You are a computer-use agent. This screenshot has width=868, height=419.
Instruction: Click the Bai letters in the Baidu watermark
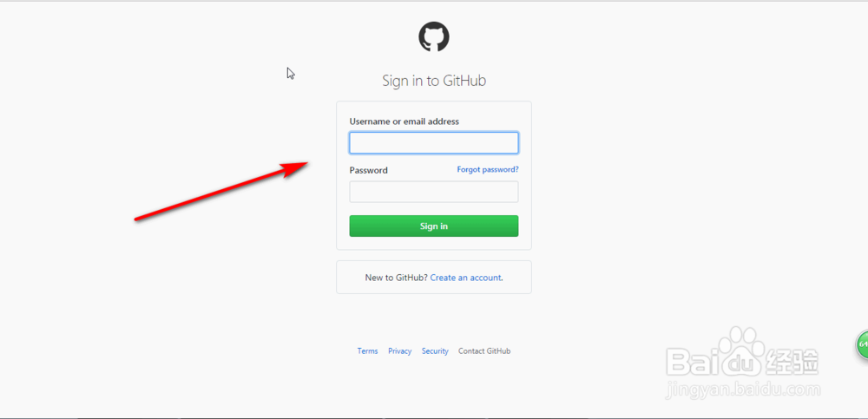tap(693, 362)
